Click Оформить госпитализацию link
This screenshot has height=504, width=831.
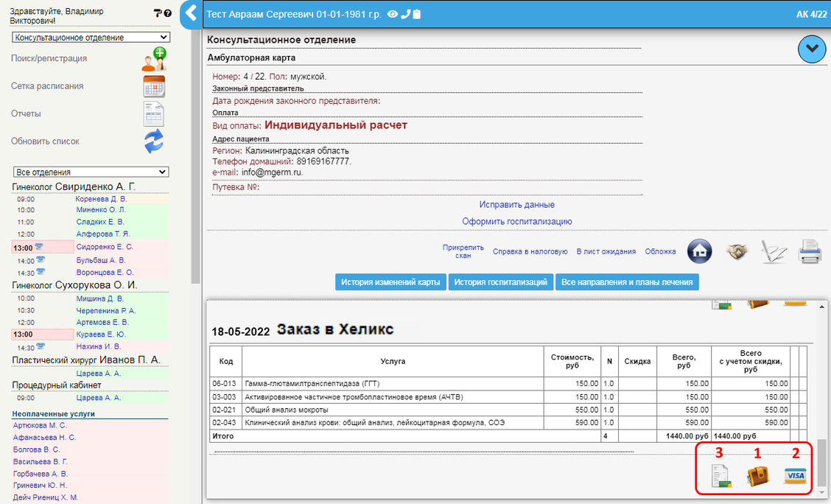516,221
